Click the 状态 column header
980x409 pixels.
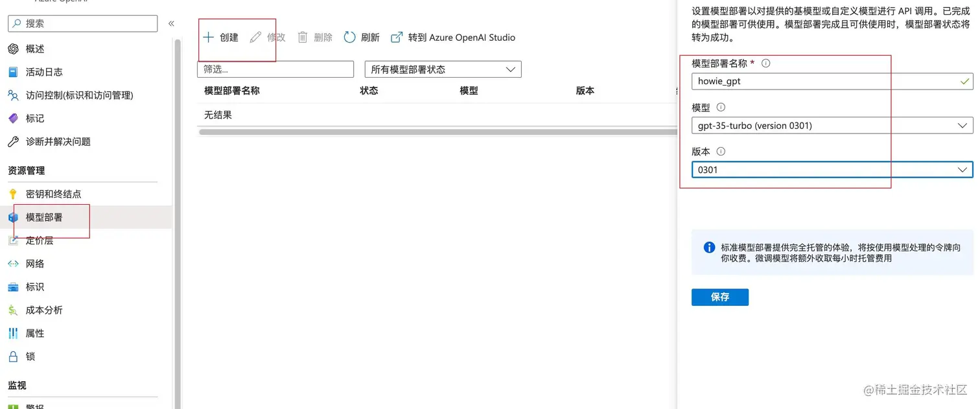pos(369,91)
